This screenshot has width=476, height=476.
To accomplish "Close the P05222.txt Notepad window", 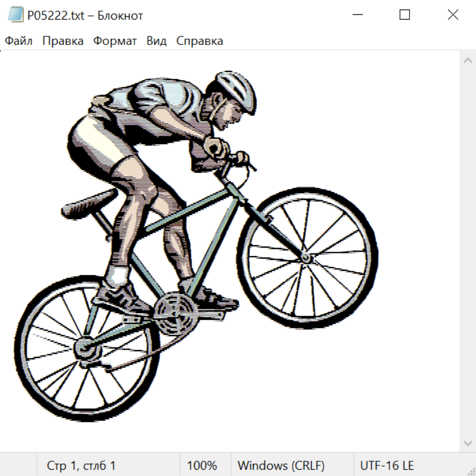I will pos(453,15).
